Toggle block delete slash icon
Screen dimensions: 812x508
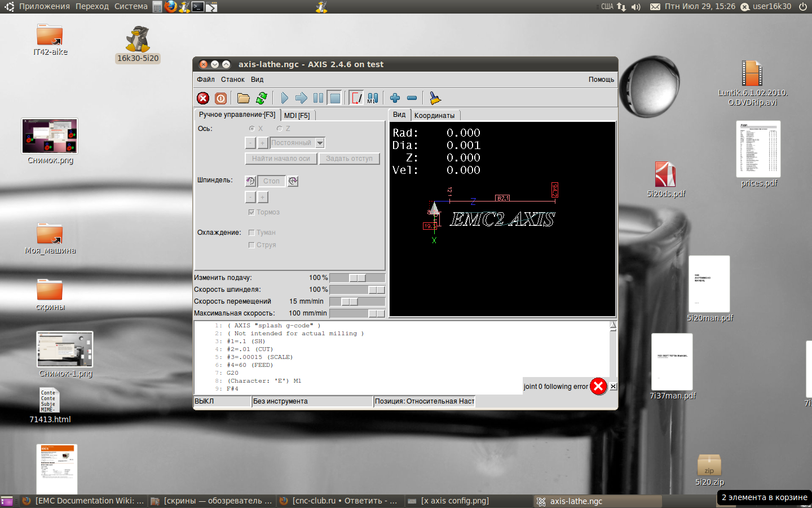point(356,98)
